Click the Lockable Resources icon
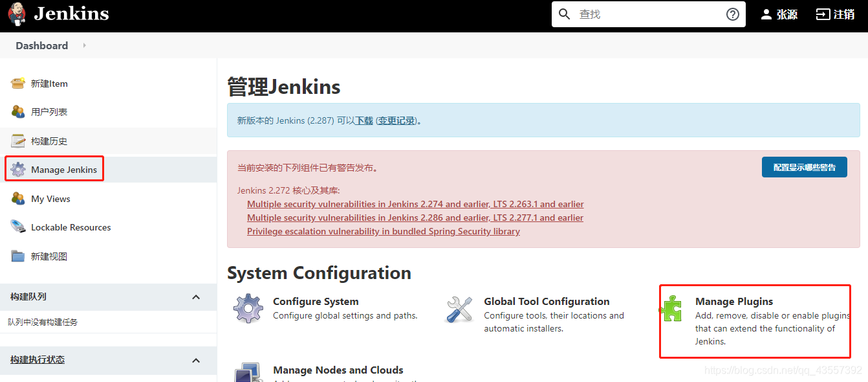The image size is (868, 382). point(18,227)
